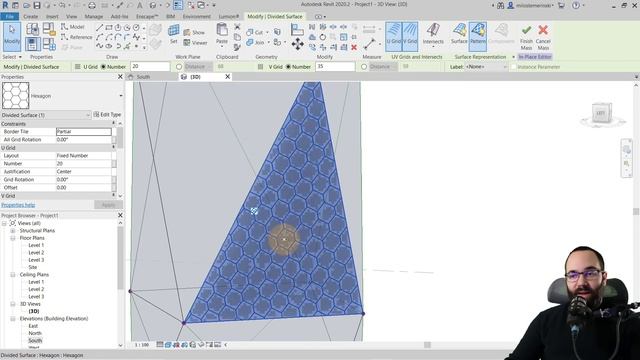Click Set work plane icon
Viewport: 640px width, 360px height.
[174, 34]
